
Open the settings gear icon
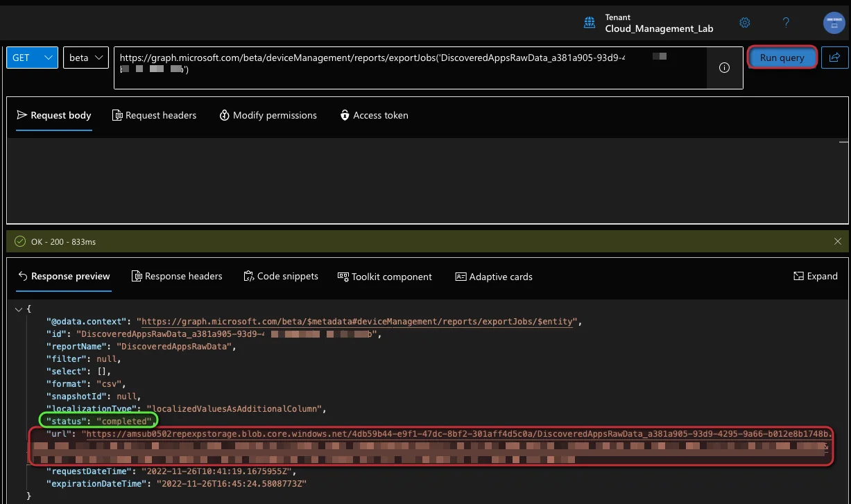(745, 23)
